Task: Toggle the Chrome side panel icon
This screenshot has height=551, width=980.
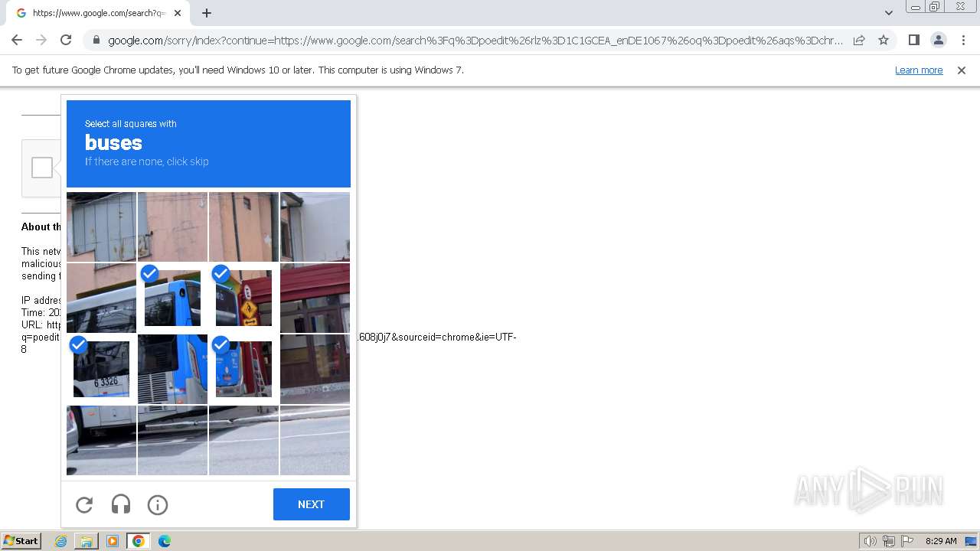Action: [913, 40]
